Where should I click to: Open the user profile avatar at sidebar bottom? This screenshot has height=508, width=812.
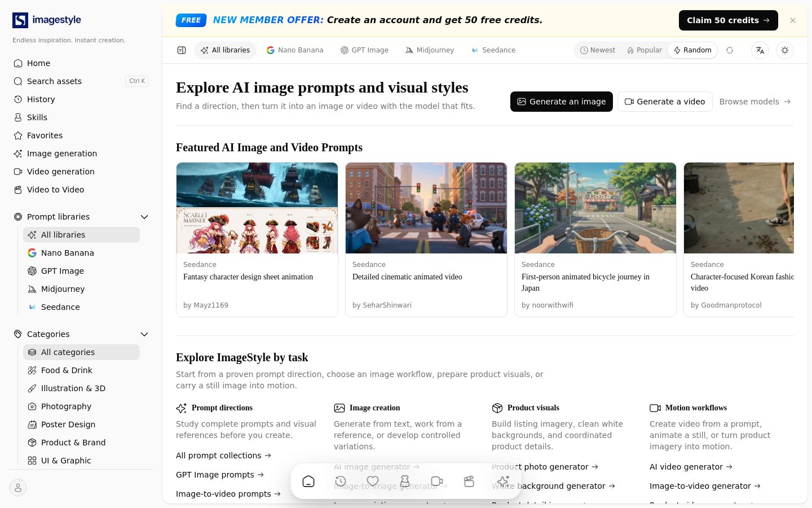point(18,488)
